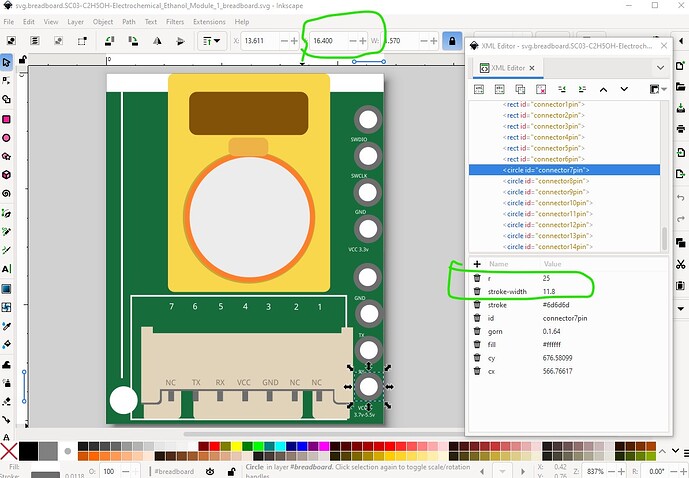Click the new element node icon
689x478 pixels.
coord(479,90)
